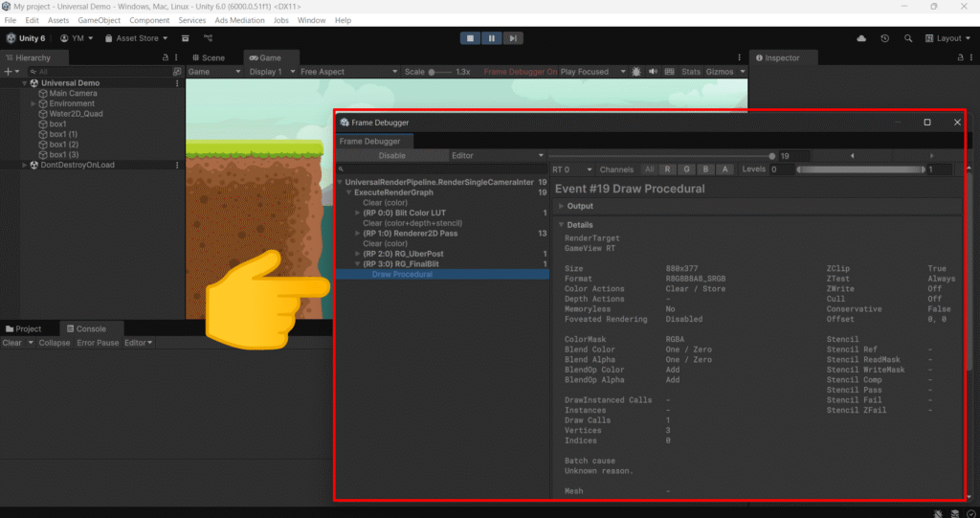Viewport: 980px width, 518px height.
Task: Toggle the R channel button
Action: pyautogui.click(x=668, y=169)
